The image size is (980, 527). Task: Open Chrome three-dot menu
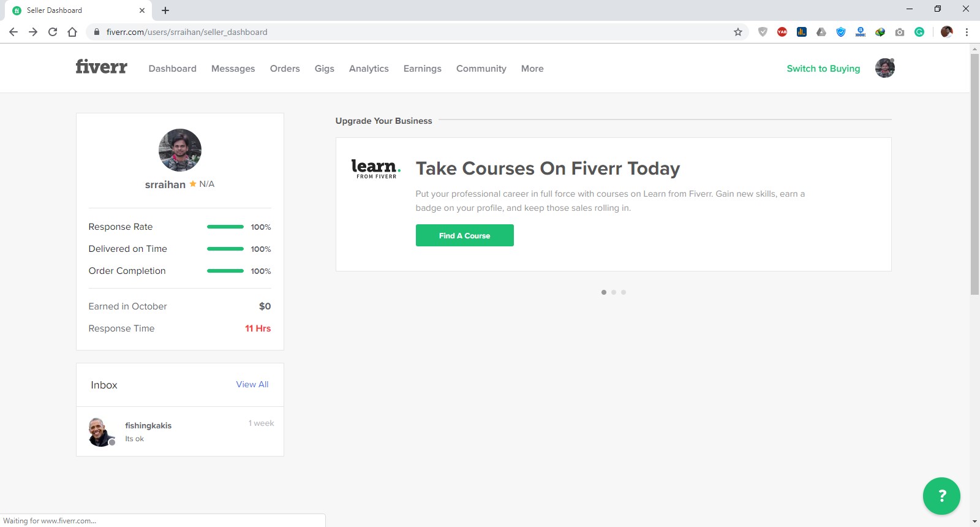point(967,32)
